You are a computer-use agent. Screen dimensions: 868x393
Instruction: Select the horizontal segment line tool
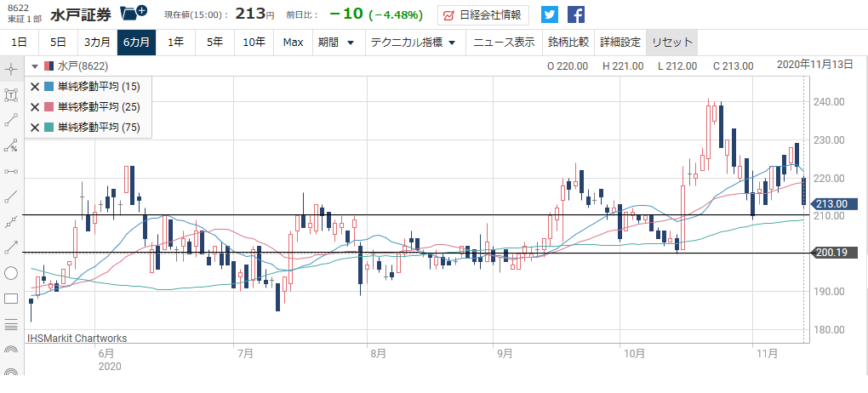click(11, 171)
